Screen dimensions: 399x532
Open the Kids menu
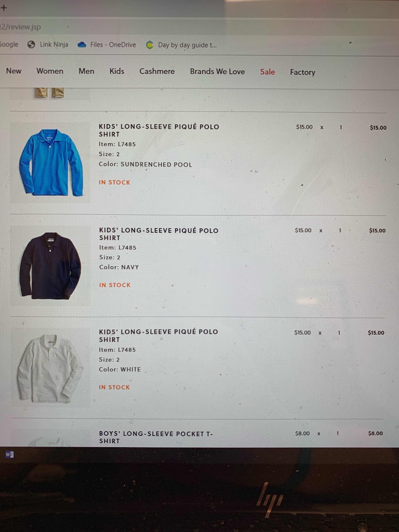point(117,71)
